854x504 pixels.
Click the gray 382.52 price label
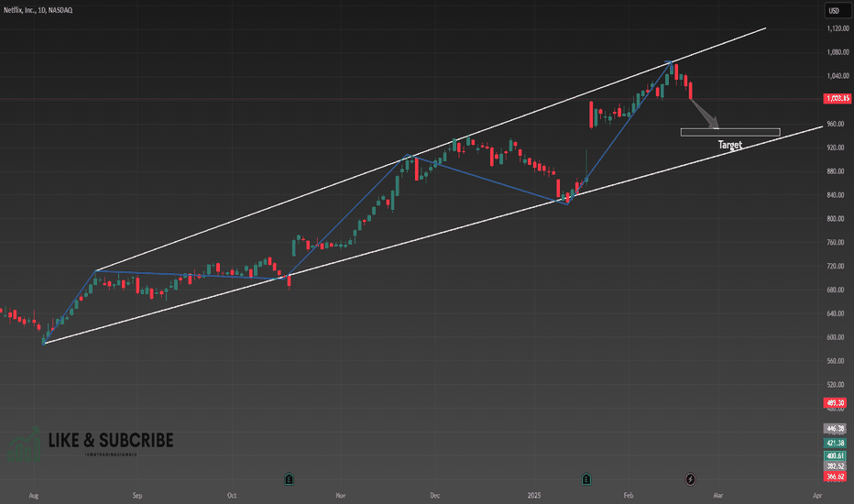(x=835, y=466)
